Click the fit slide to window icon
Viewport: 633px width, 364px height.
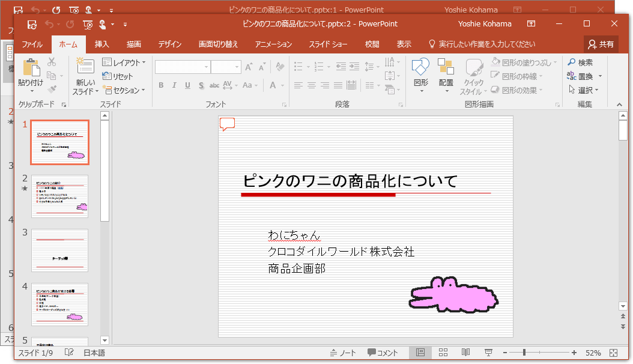[613, 353]
